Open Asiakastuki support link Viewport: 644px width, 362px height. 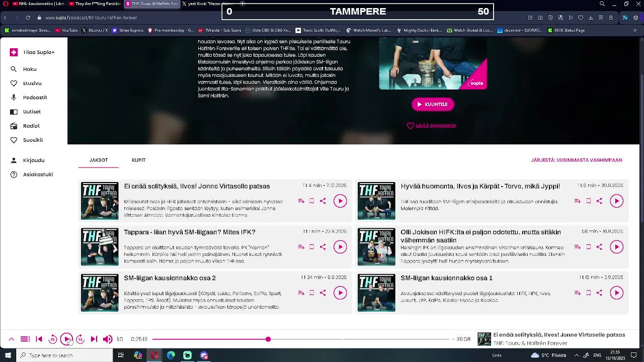click(x=32, y=174)
